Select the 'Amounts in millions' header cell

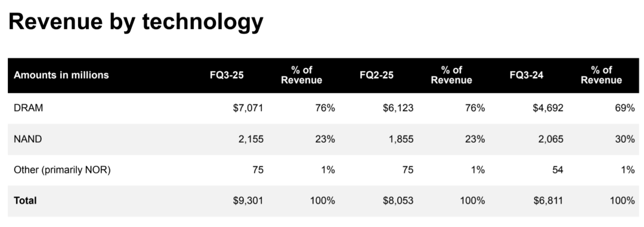pyautogui.click(x=61, y=75)
